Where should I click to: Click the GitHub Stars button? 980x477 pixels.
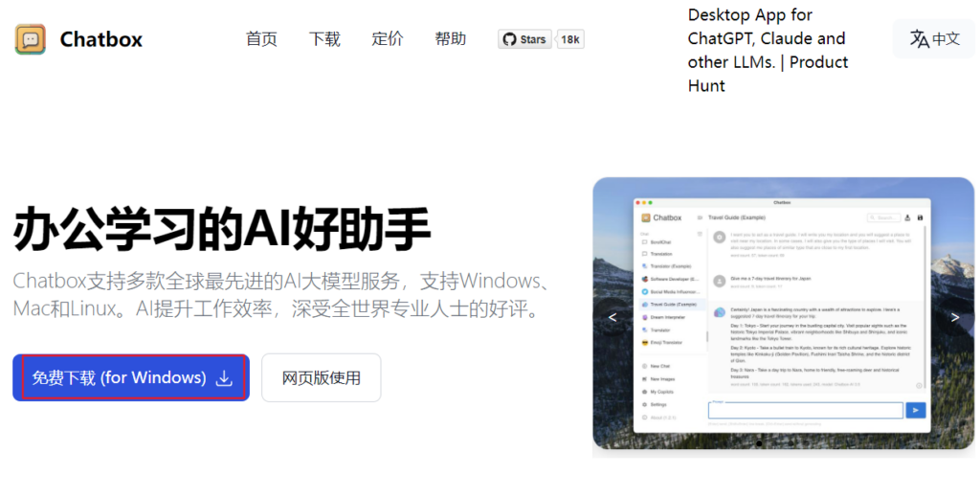pyautogui.click(x=525, y=39)
